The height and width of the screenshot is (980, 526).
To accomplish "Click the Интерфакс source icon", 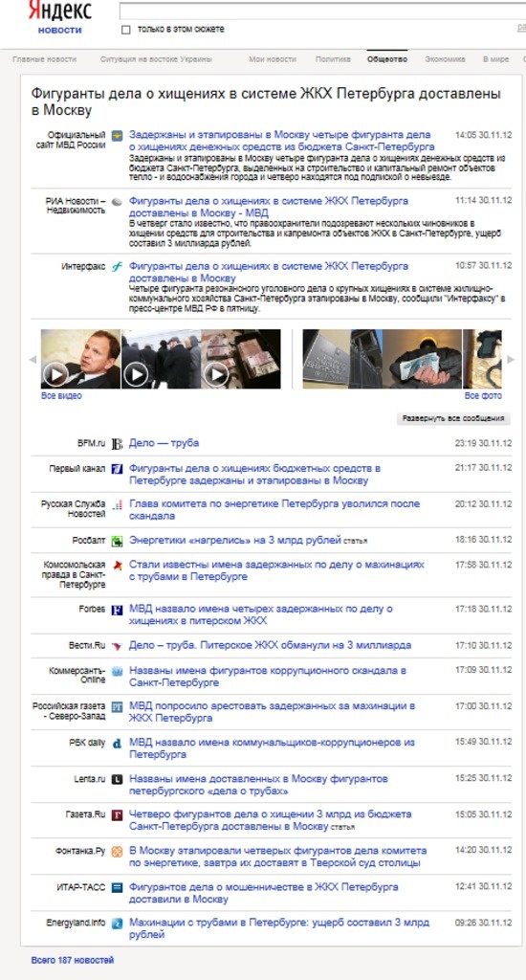I will [x=117, y=267].
